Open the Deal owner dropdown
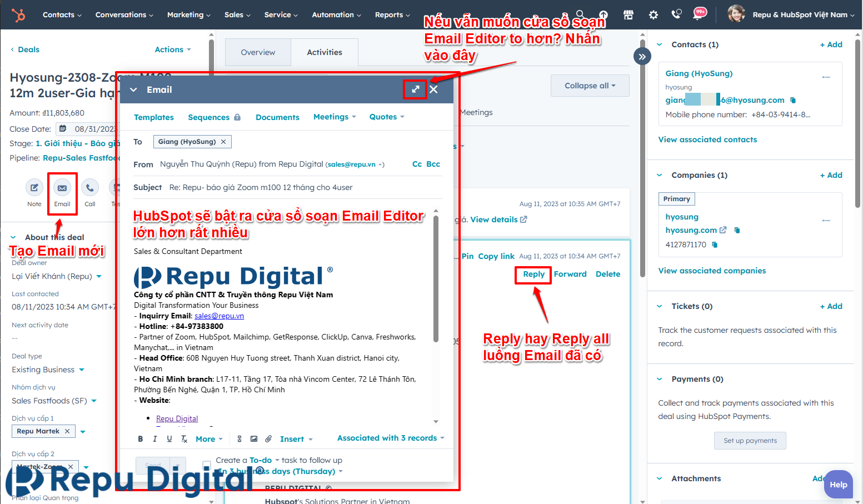863x504 pixels. point(57,276)
